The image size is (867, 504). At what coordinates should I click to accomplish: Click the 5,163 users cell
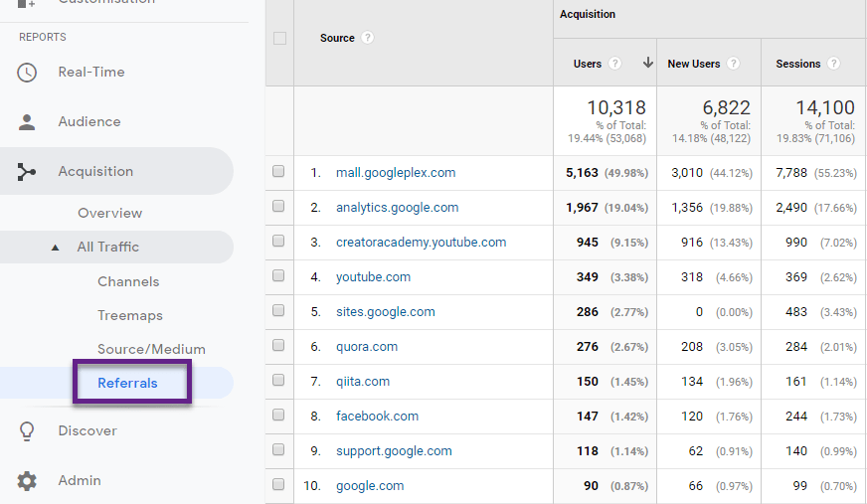pyautogui.click(x=582, y=172)
